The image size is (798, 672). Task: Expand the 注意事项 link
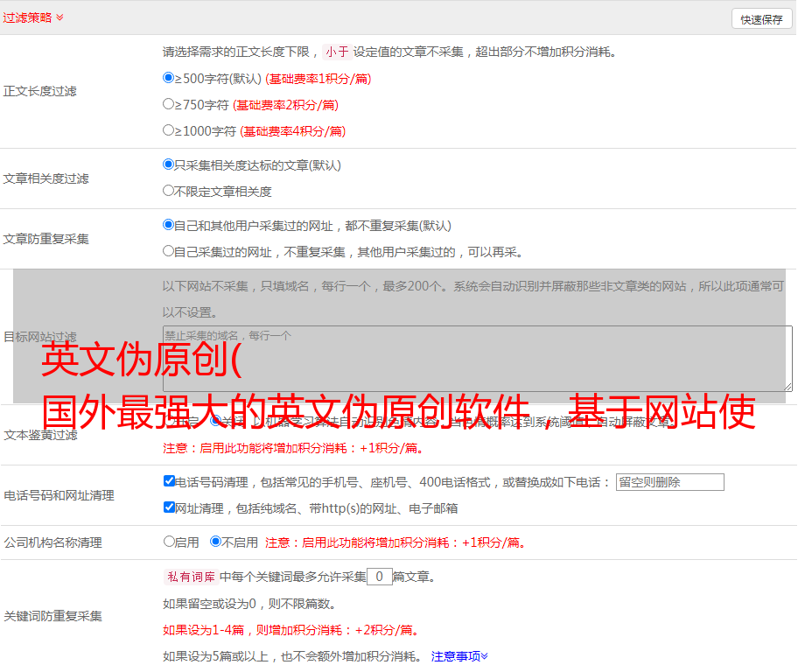[459, 656]
